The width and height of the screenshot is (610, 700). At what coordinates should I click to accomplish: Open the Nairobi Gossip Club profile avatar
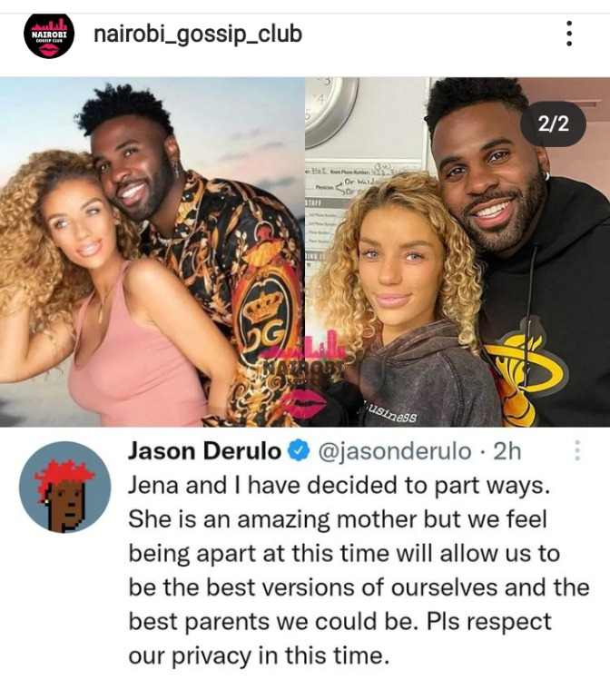pos(49,35)
